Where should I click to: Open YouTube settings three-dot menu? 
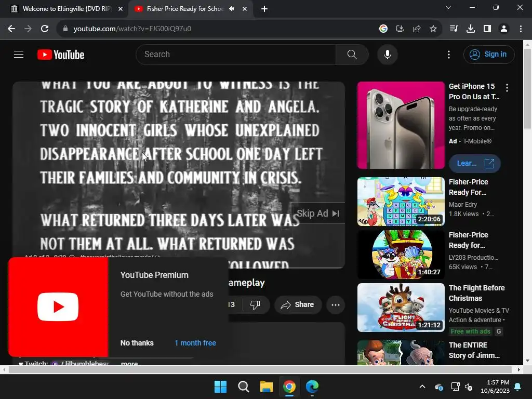[448, 54]
